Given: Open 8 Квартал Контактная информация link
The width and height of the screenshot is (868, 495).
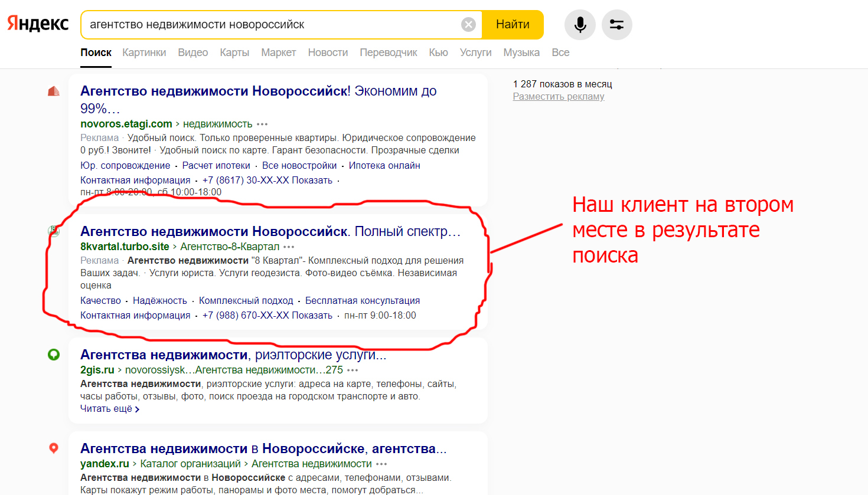Looking at the screenshot, I should (135, 316).
